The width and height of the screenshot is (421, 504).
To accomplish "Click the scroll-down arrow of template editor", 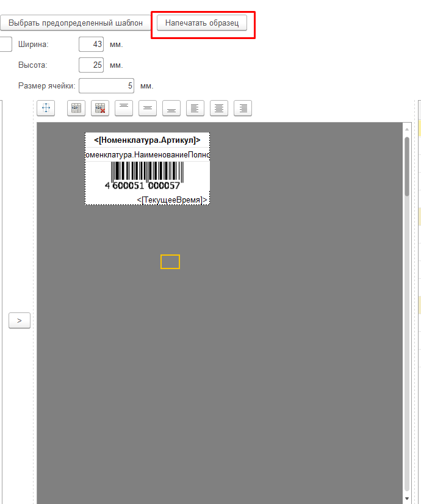I will tap(407, 499).
